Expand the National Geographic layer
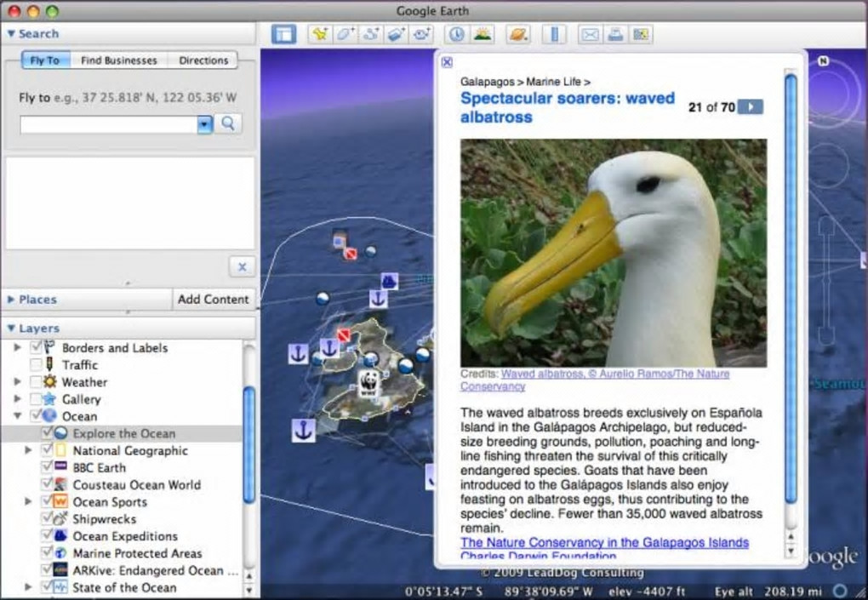The image size is (868, 600). (30, 450)
